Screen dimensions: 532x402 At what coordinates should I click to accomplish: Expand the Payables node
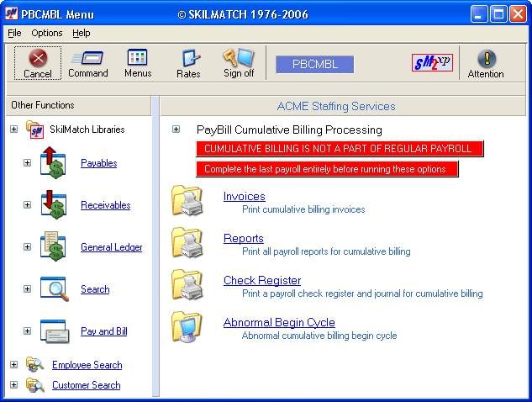pyautogui.click(x=27, y=162)
